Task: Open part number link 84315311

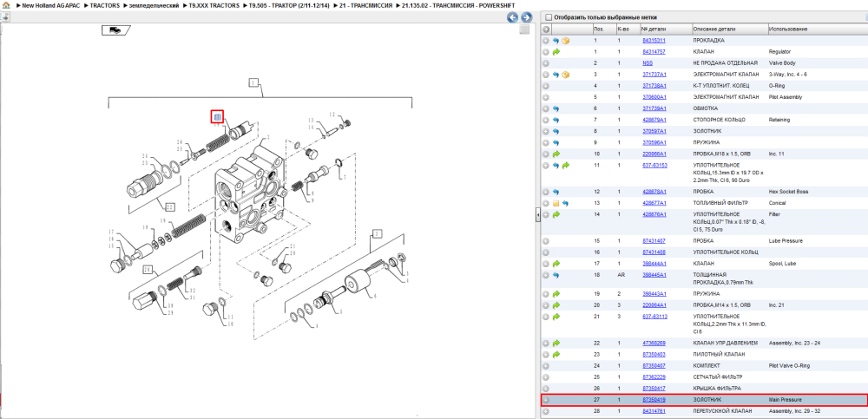Action: coord(654,41)
